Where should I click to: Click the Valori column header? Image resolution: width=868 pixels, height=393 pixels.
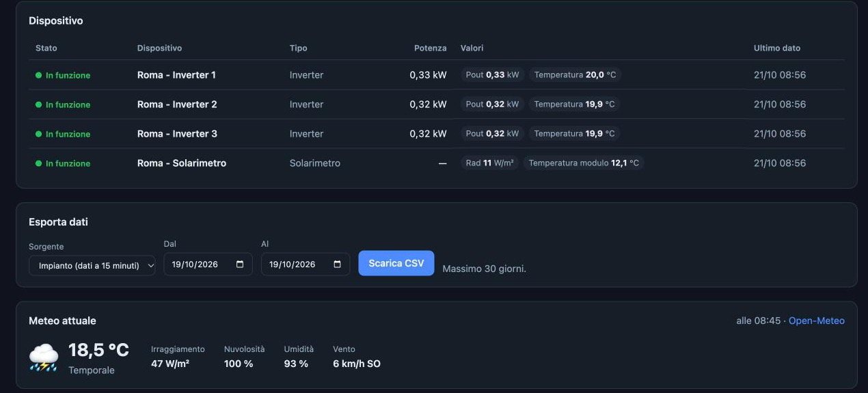pyautogui.click(x=472, y=48)
